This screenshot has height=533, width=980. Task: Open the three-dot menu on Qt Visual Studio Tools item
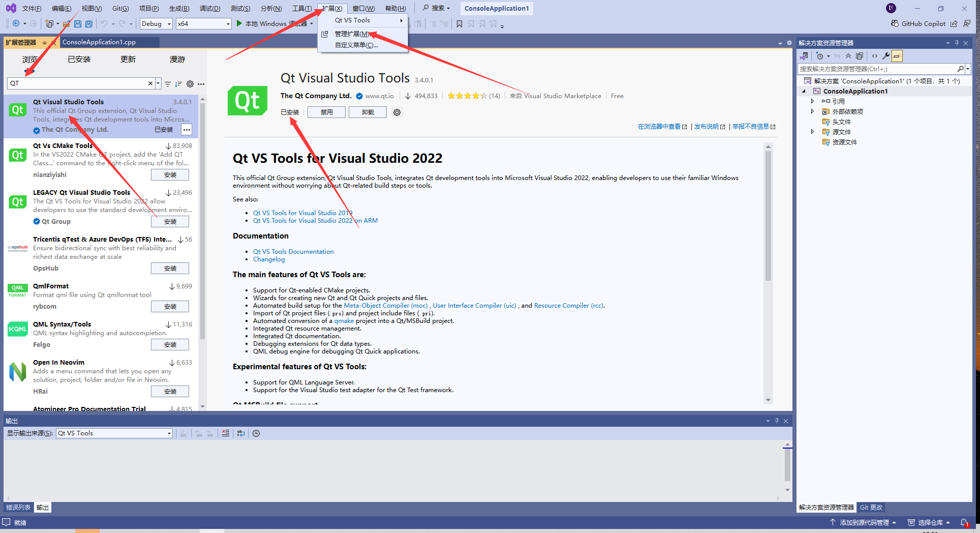(187, 130)
